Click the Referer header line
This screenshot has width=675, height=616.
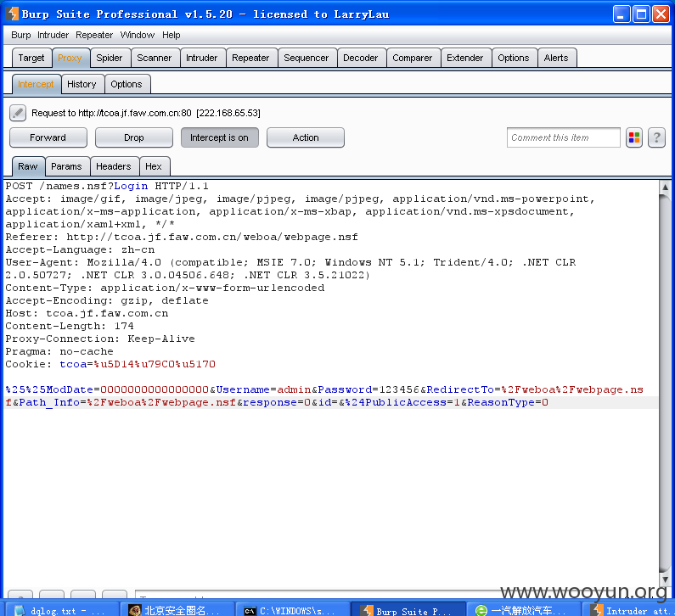[x=182, y=237]
